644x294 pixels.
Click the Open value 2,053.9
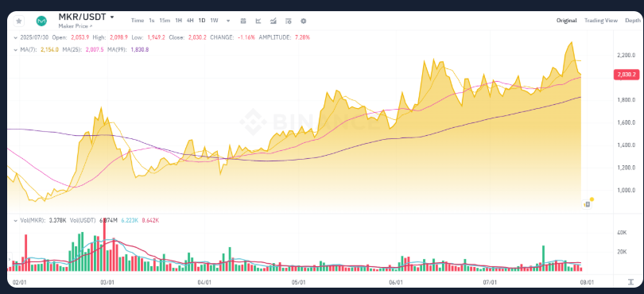click(x=80, y=37)
